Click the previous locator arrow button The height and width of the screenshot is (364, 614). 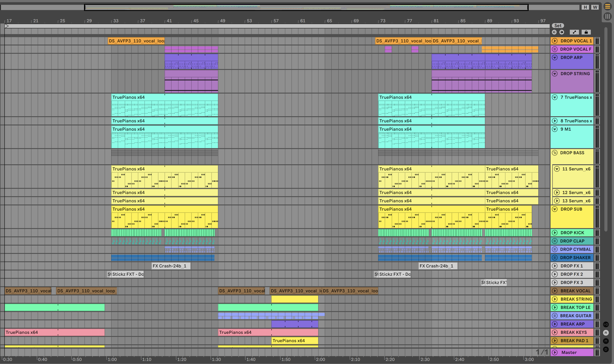[x=554, y=32]
